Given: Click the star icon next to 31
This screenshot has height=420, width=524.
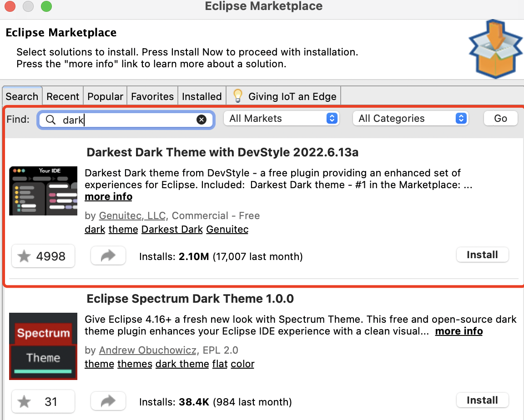Looking at the screenshot, I should click(25, 401).
